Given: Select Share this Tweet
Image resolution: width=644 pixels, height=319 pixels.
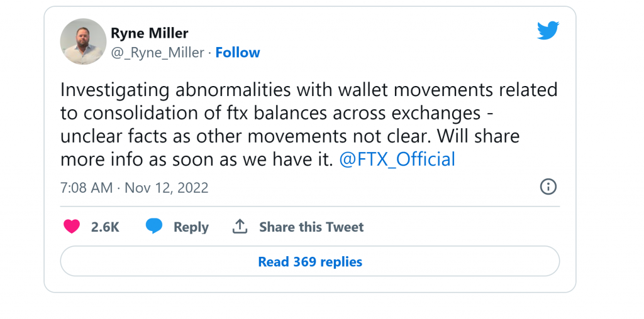Looking at the screenshot, I should (x=311, y=227).
